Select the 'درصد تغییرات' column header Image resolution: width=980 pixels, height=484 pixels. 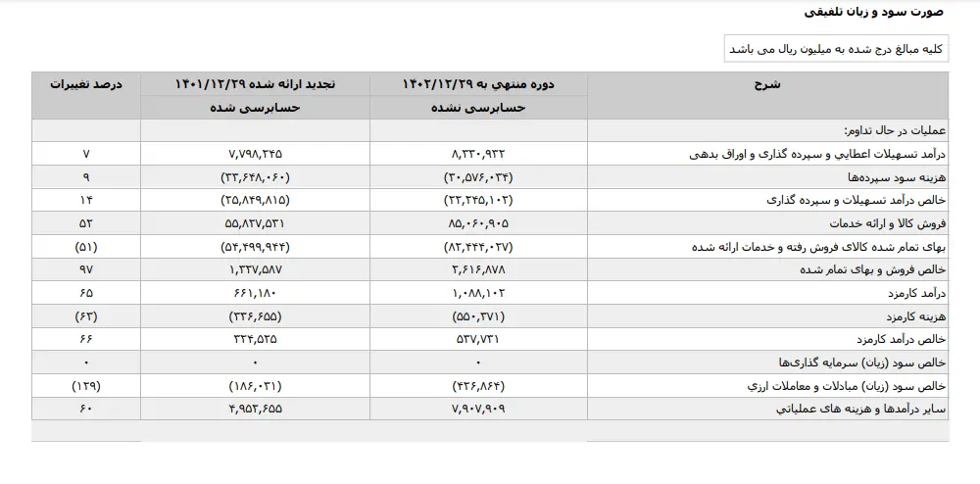[86, 84]
